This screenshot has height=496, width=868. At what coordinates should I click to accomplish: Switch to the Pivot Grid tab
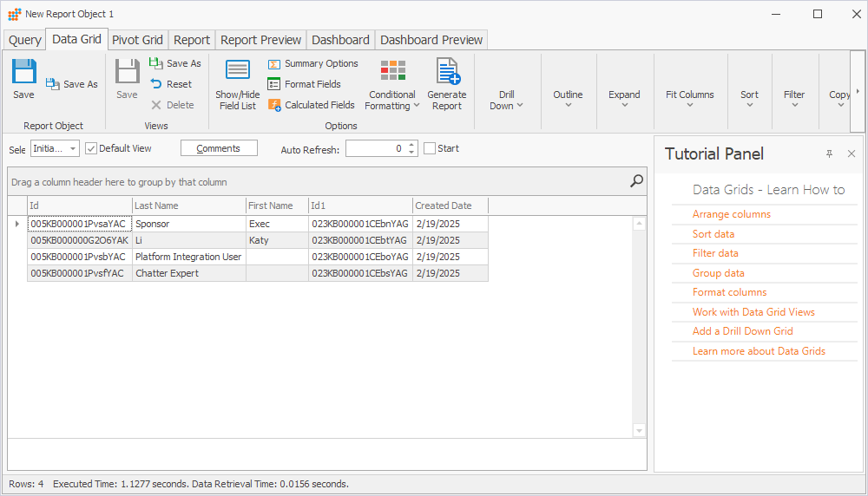(x=137, y=40)
